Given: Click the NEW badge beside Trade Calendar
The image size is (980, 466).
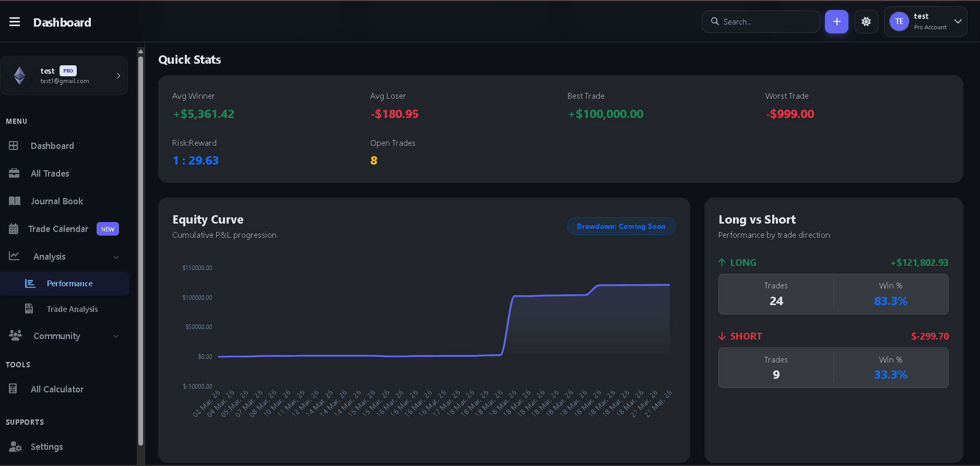Looking at the screenshot, I should 108,229.
